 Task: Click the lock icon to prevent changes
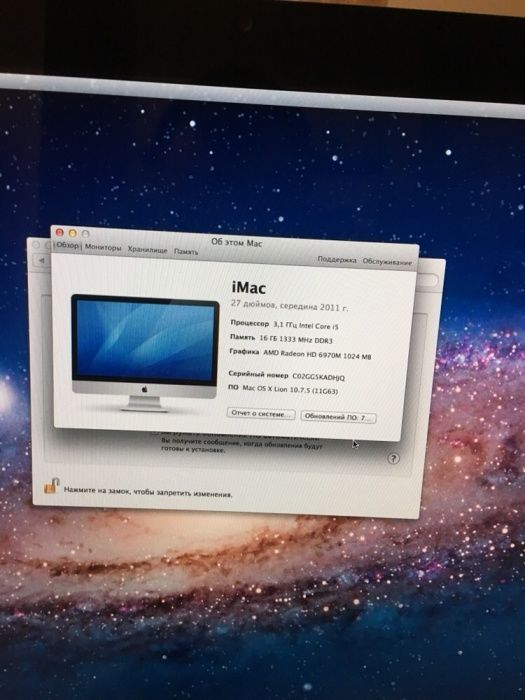pyautogui.click(x=51, y=486)
